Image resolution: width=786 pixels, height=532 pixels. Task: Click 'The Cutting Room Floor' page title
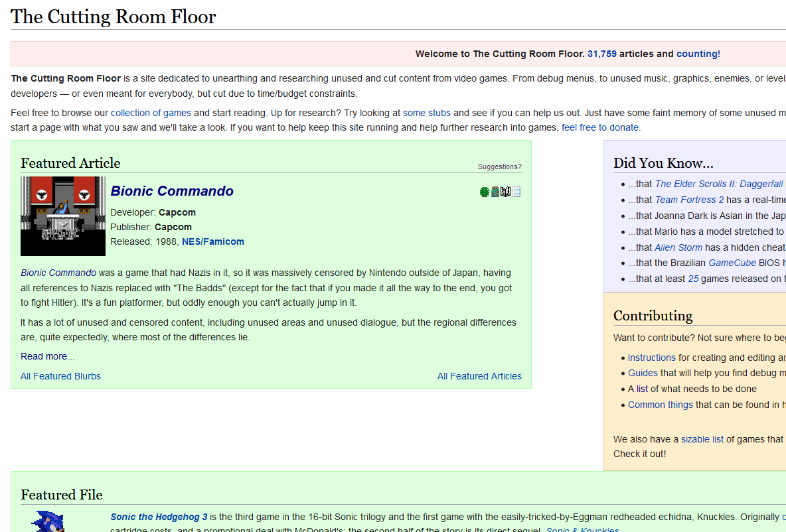[x=114, y=17]
